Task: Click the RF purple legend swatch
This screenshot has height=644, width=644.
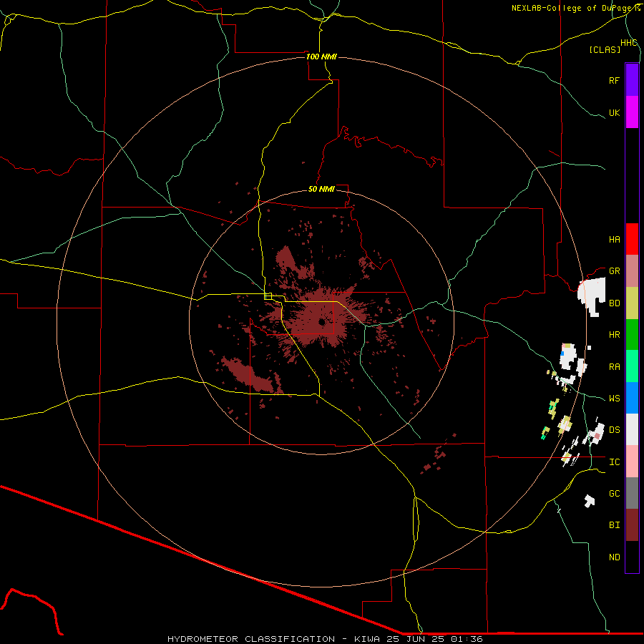Action: pos(632,80)
